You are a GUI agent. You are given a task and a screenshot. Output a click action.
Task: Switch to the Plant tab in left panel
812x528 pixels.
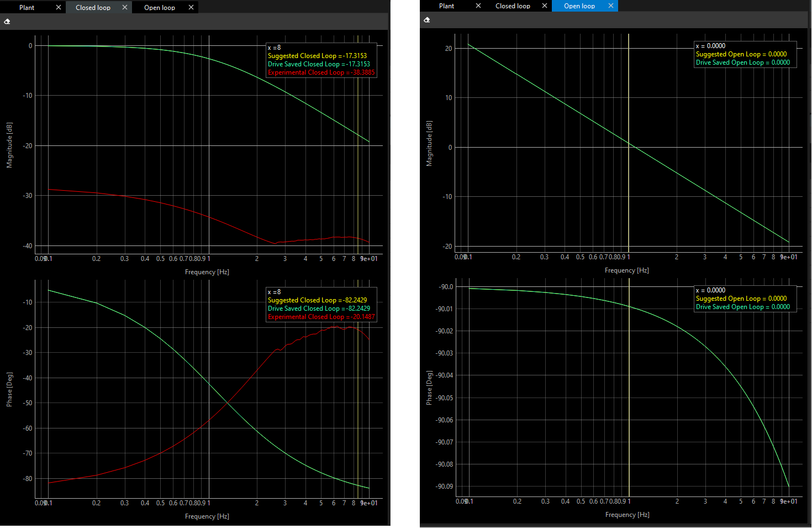click(27, 7)
